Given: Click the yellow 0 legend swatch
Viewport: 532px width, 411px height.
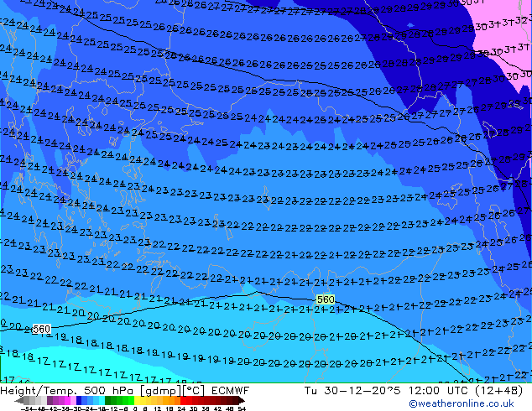Looking at the screenshot, I should (137, 400).
